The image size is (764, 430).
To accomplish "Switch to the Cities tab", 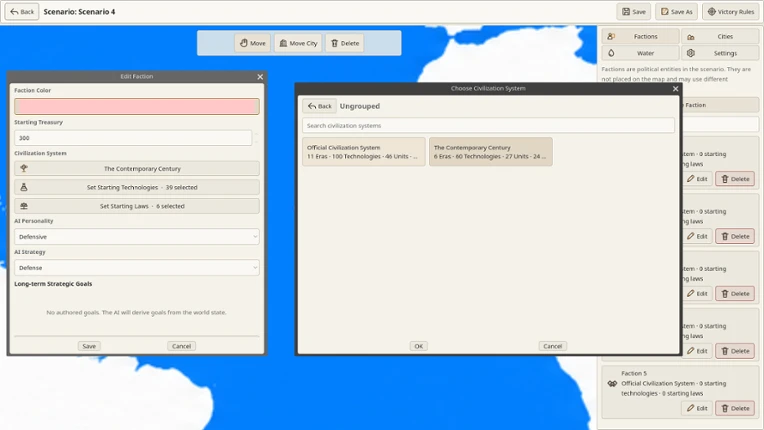I will 720,37.
